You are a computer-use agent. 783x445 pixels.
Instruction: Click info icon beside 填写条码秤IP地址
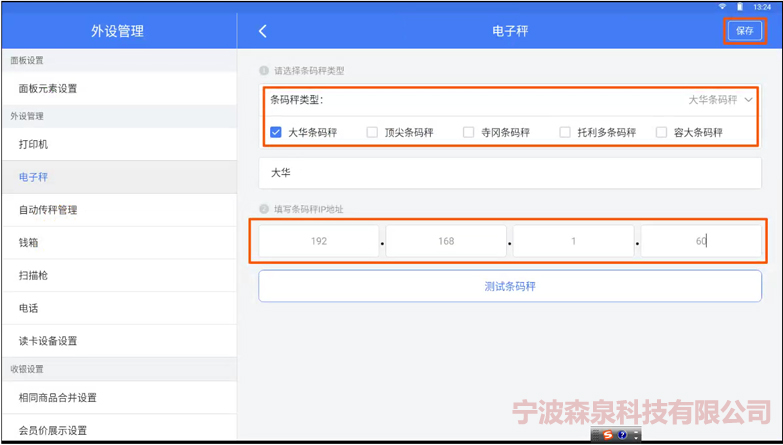pyautogui.click(x=264, y=209)
